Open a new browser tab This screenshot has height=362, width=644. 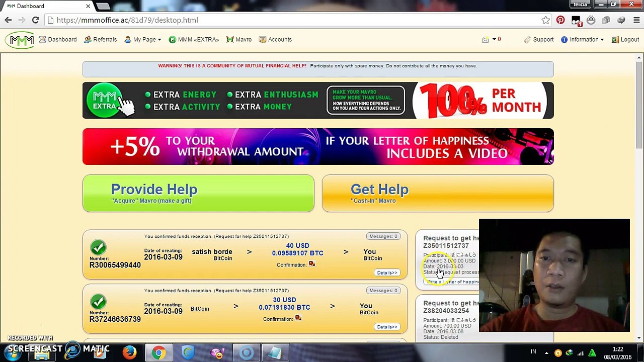click(x=103, y=6)
